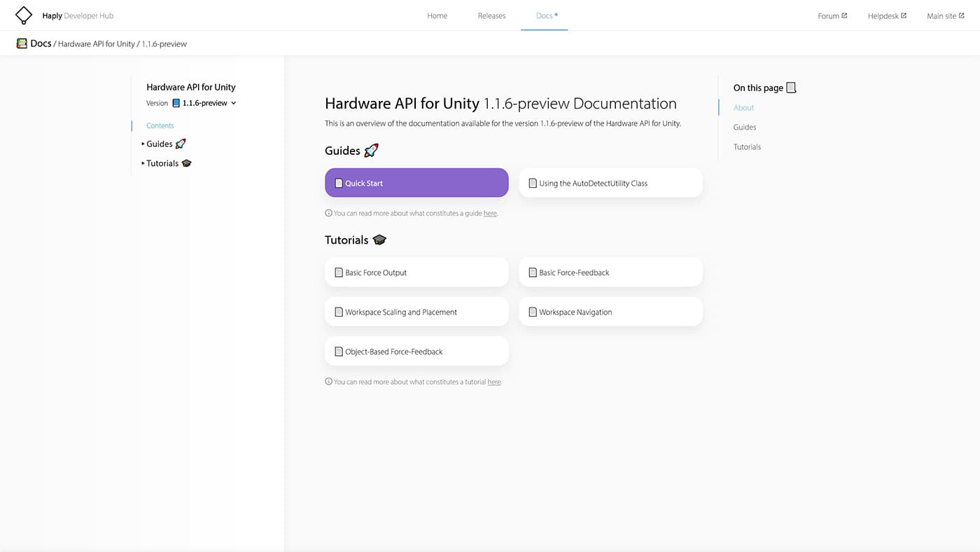Click the info icon before the guide note
The image size is (980, 552).
tap(328, 213)
